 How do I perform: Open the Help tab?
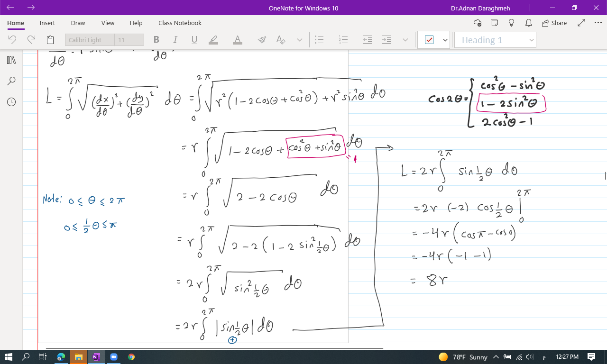(136, 23)
